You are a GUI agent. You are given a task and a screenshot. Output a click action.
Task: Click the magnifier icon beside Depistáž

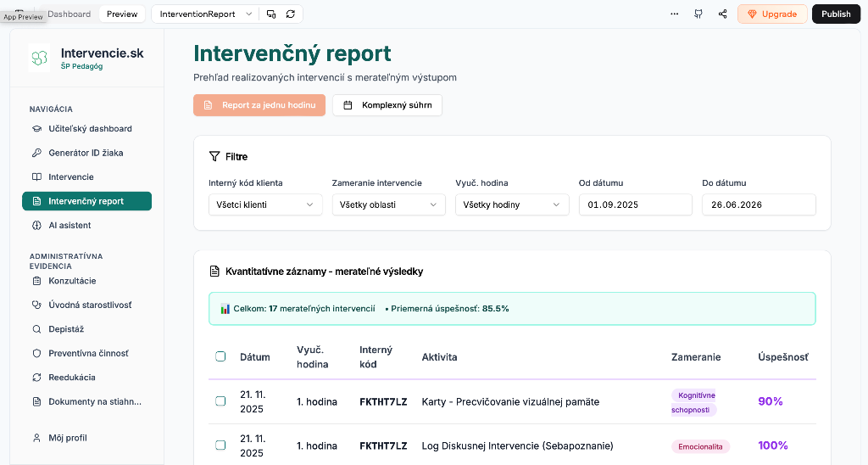pos(36,329)
